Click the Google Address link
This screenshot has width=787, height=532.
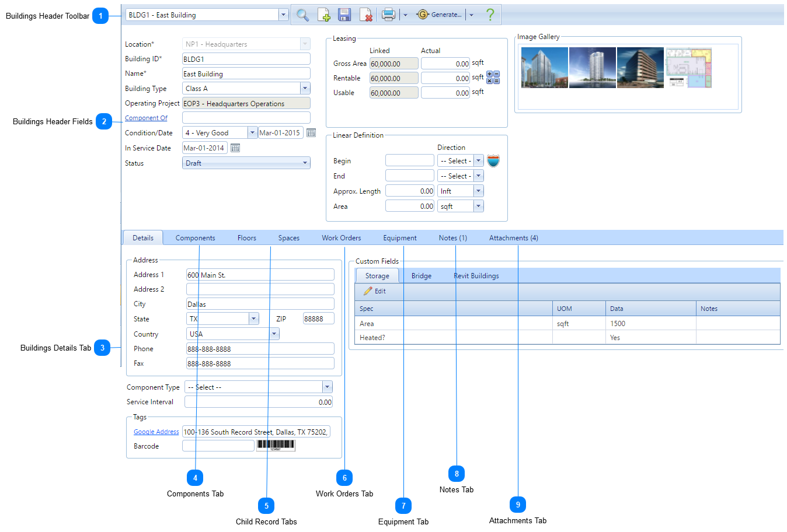tap(156, 432)
